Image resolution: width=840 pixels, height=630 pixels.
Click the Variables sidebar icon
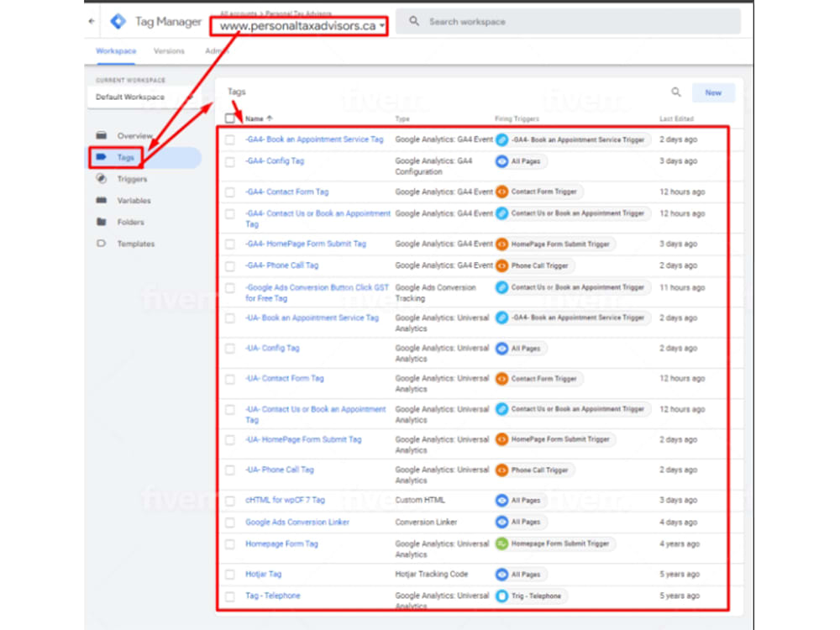102,201
